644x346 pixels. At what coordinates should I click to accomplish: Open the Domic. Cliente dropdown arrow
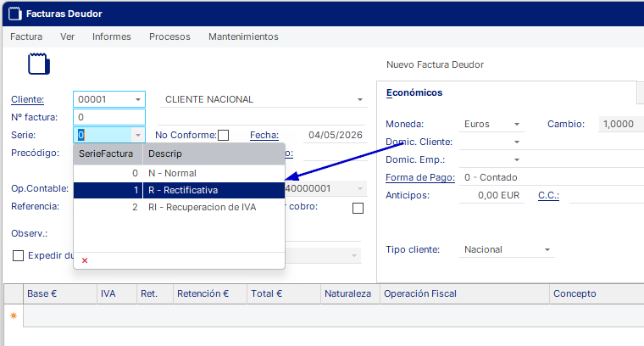(x=517, y=142)
